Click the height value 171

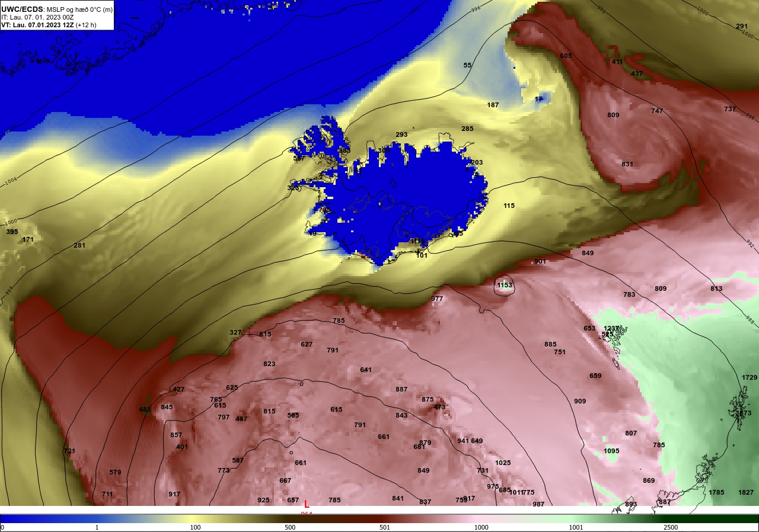28,239
